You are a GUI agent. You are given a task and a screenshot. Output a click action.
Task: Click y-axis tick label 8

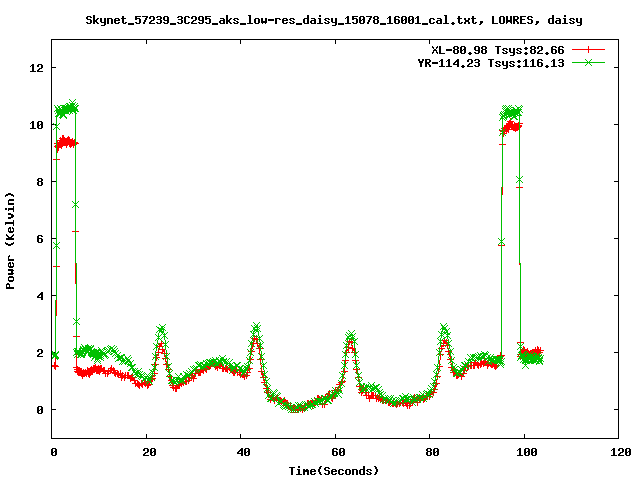pos(40,182)
